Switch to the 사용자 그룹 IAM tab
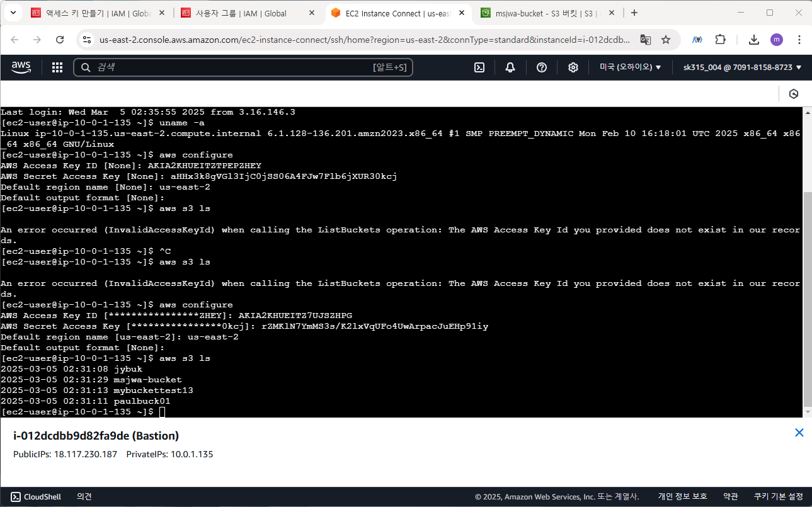Screen dimensions: 812x507 (x=247, y=13)
